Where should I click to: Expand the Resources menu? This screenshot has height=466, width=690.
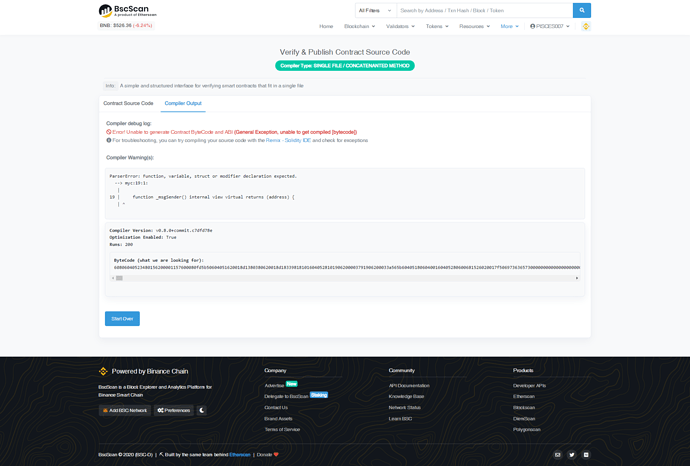tap(474, 26)
